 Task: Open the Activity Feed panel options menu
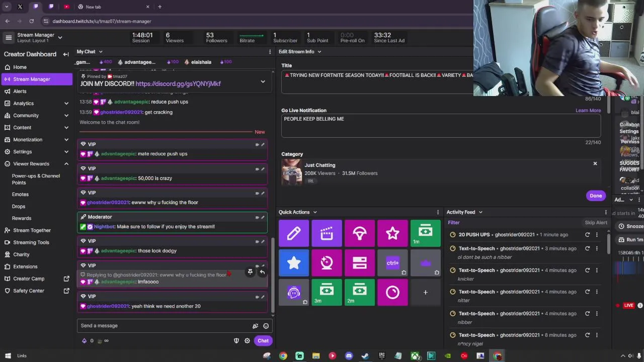tap(606, 212)
